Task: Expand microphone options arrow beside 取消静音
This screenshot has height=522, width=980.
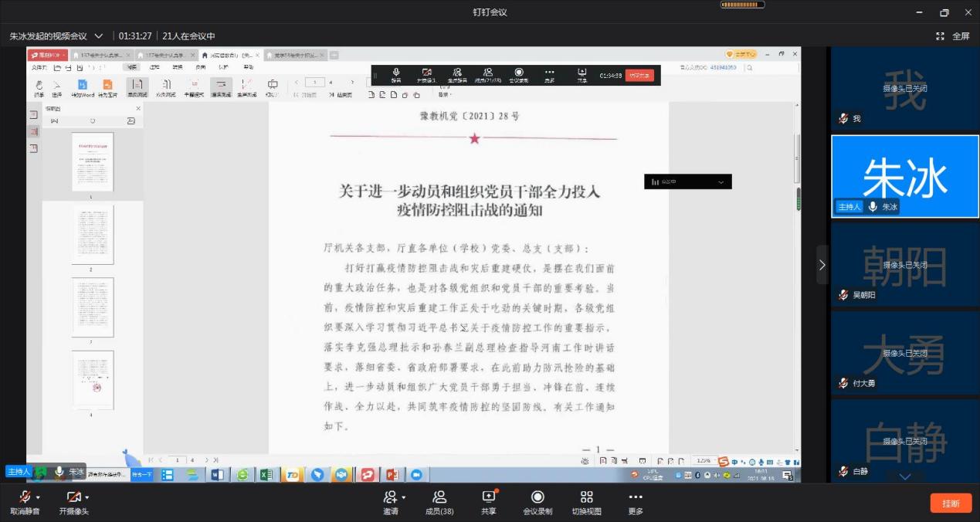Action: (x=38, y=497)
